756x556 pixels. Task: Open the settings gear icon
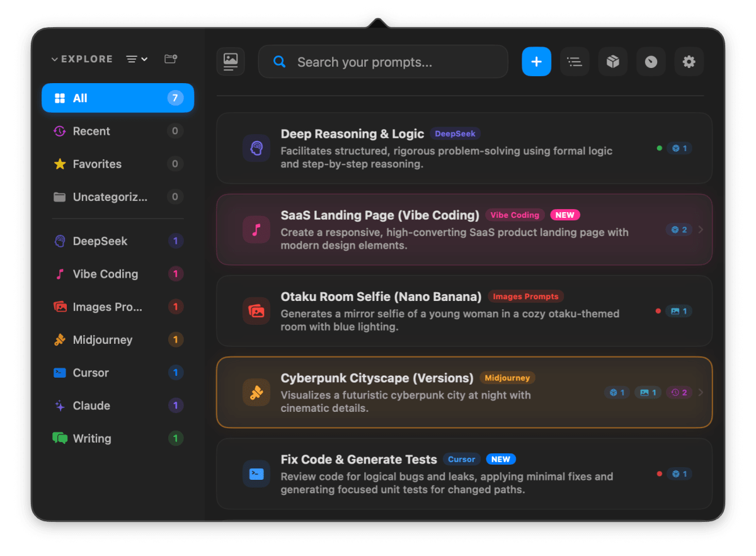(689, 62)
